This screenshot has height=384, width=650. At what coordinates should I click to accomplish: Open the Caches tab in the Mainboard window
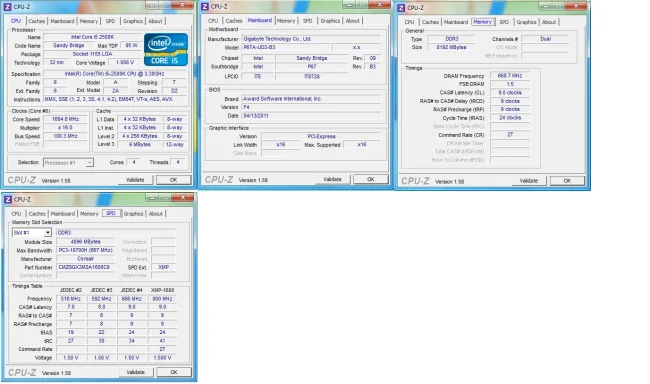[234, 21]
